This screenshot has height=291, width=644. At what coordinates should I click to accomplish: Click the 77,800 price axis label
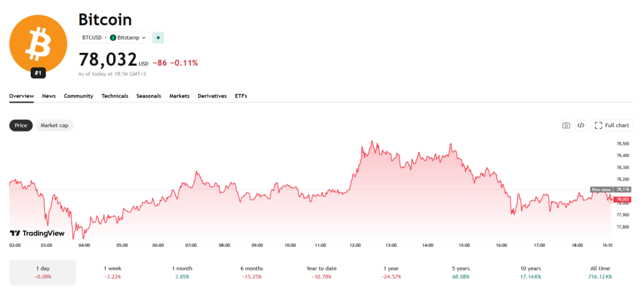tap(623, 227)
